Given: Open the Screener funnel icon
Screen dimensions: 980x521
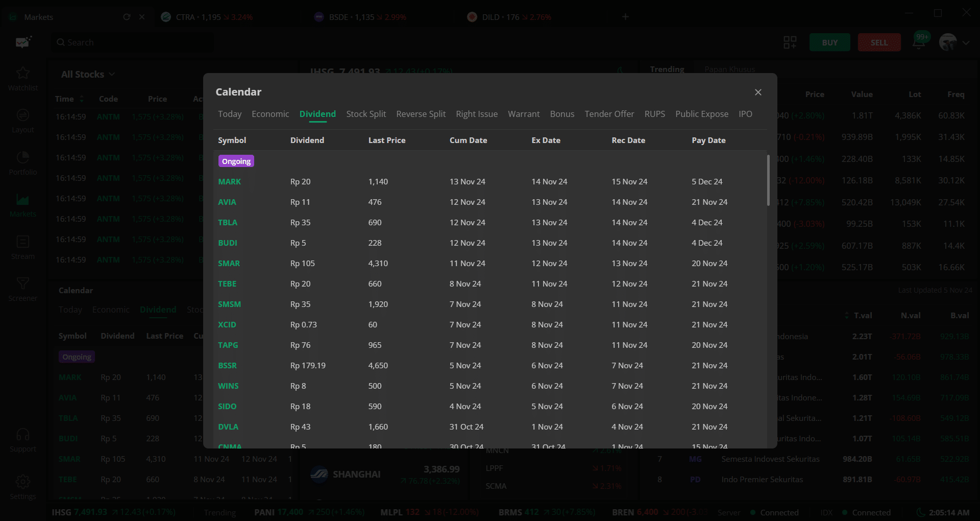Looking at the screenshot, I should (23, 284).
